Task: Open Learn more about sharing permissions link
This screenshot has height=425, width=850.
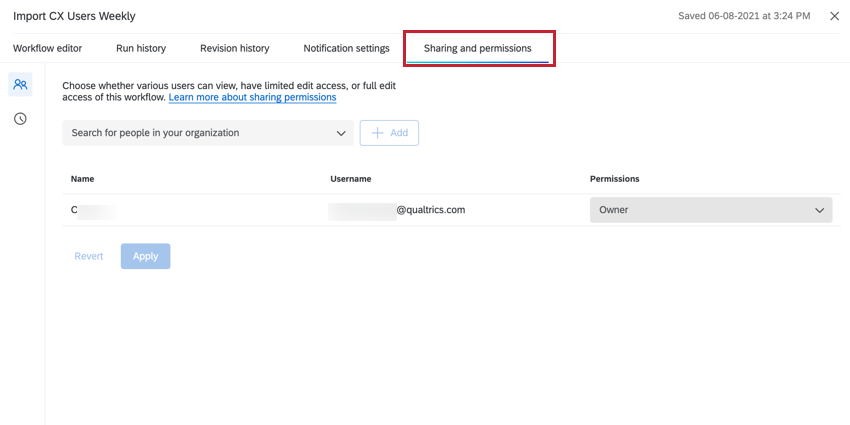Action: coord(252,98)
